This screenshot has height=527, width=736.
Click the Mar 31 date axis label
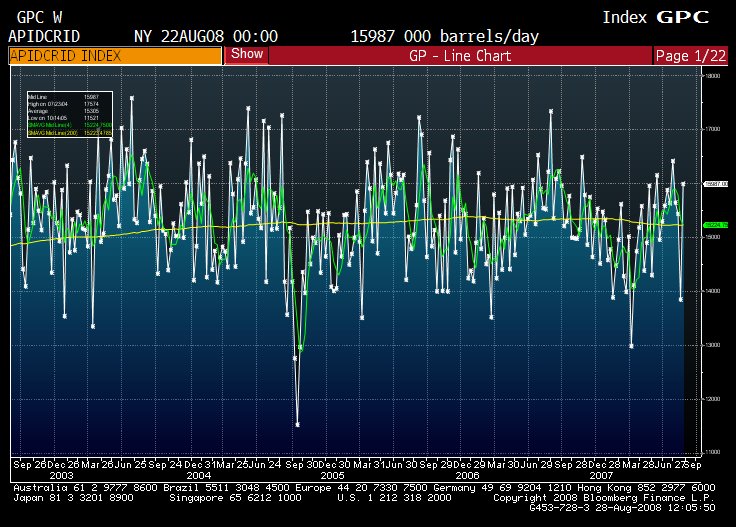(x=369, y=465)
